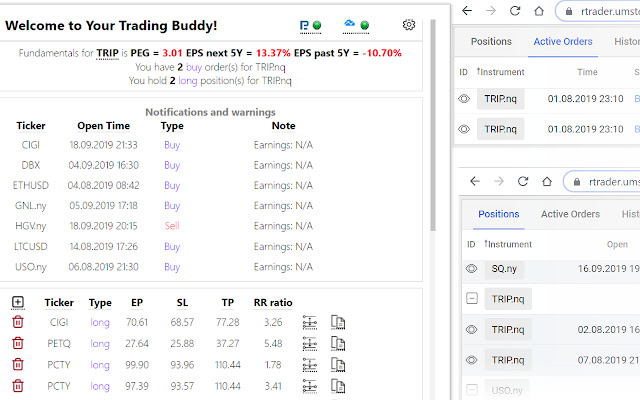Click the RR ratio column header
640x400 pixels.
click(273, 303)
